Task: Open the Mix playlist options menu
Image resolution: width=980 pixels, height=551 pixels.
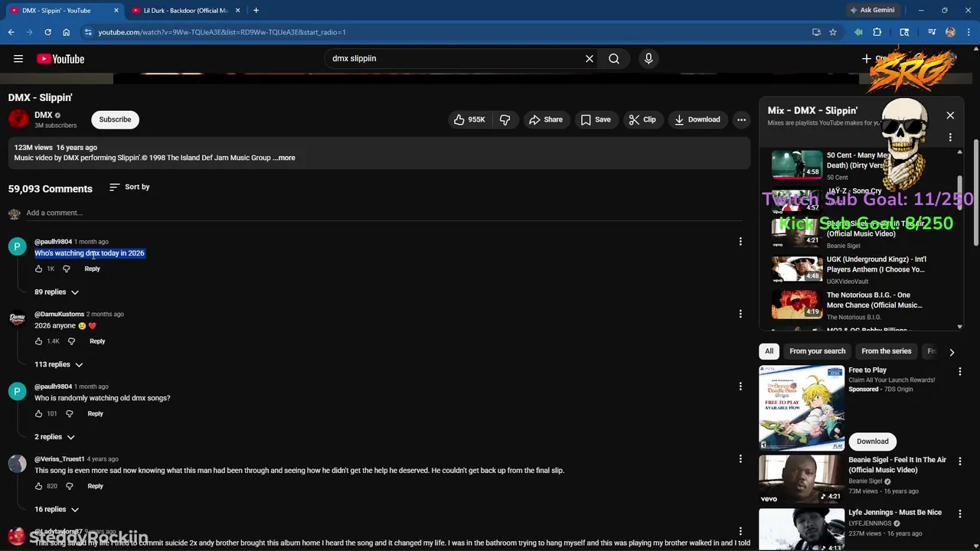Action: 950,138
